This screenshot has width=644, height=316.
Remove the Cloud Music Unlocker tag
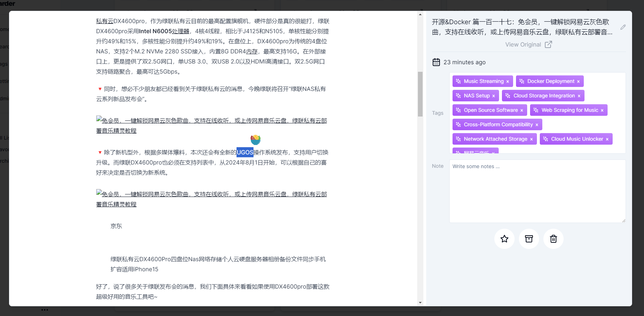click(607, 139)
